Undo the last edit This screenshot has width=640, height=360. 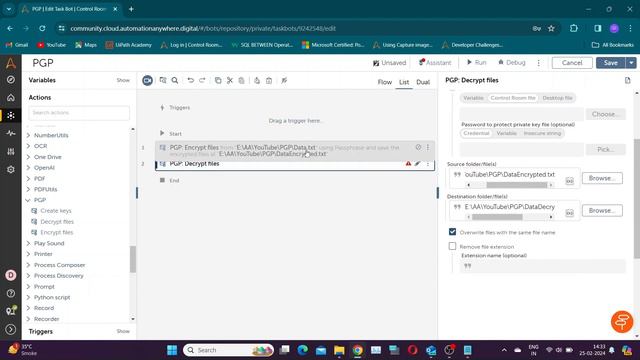(191, 80)
